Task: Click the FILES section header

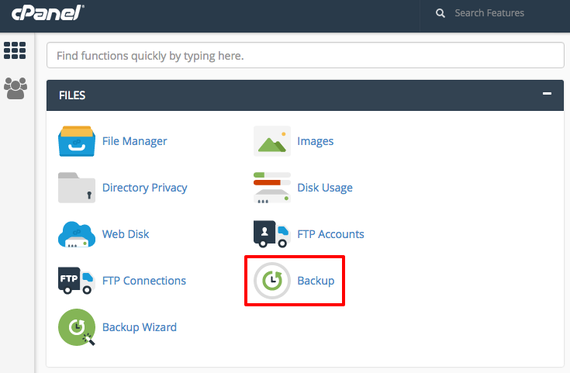Action: pyautogui.click(x=305, y=95)
